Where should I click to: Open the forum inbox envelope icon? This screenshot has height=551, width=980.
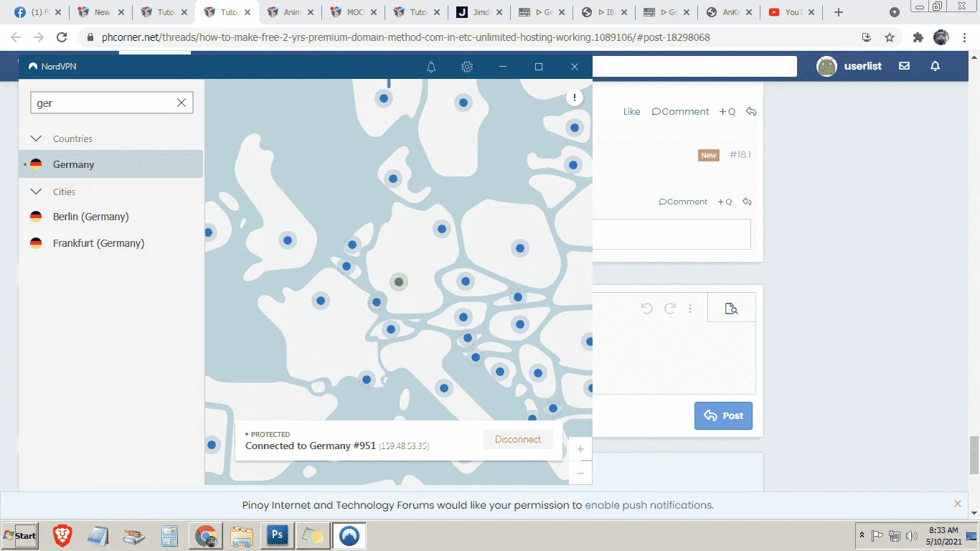pos(904,66)
